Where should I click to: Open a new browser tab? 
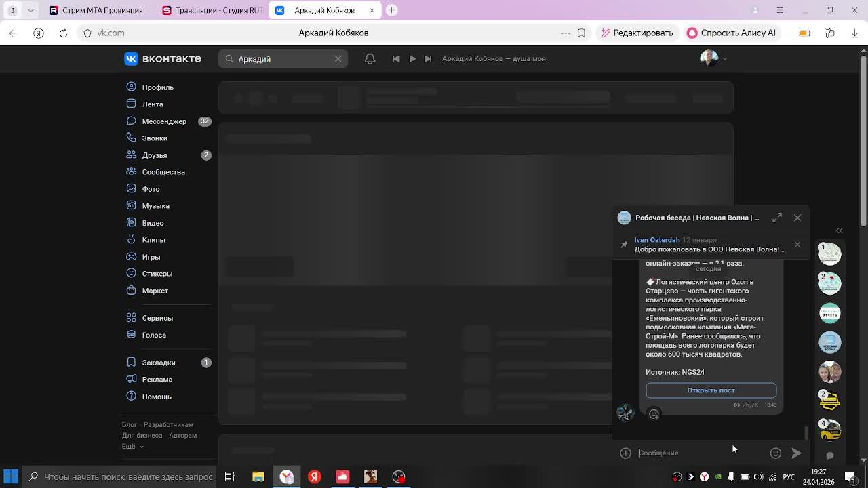(x=391, y=10)
